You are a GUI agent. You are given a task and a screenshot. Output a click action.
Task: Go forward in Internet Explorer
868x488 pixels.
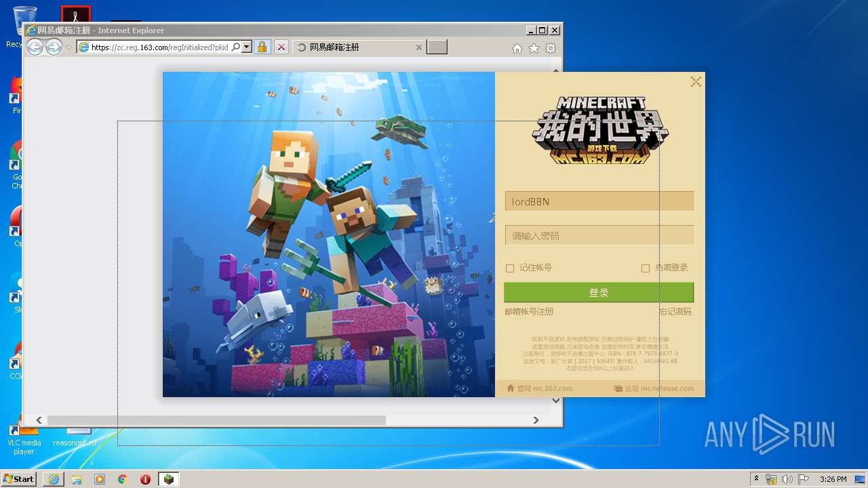click(54, 47)
